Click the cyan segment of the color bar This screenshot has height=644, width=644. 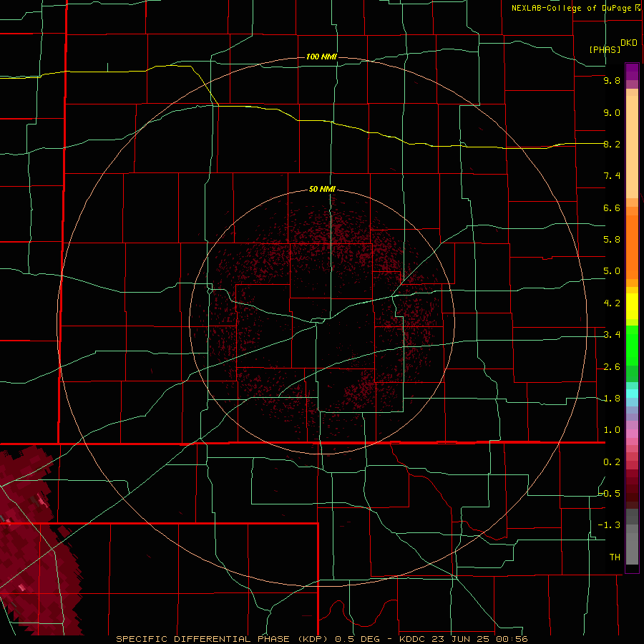click(x=632, y=394)
